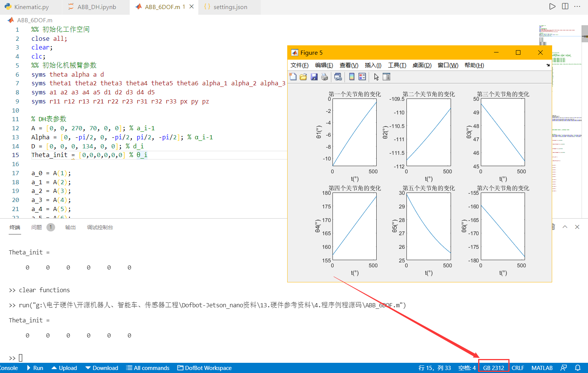Run the script with the editor play button
This screenshot has height=373, width=588.
tap(552, 6)
